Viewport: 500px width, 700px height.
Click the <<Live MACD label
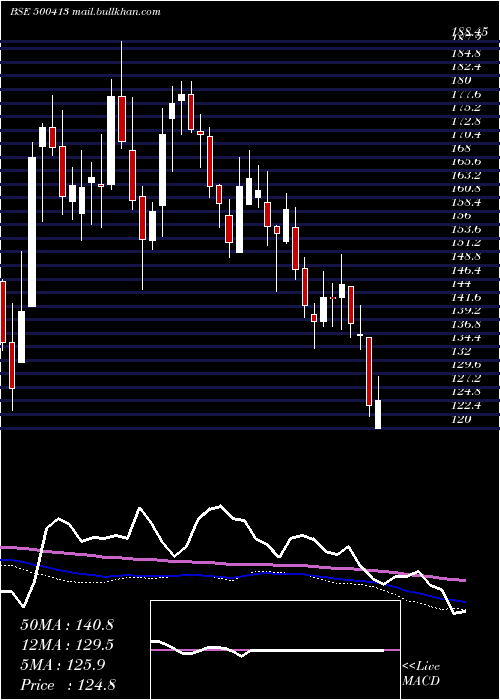pos(421,674)
